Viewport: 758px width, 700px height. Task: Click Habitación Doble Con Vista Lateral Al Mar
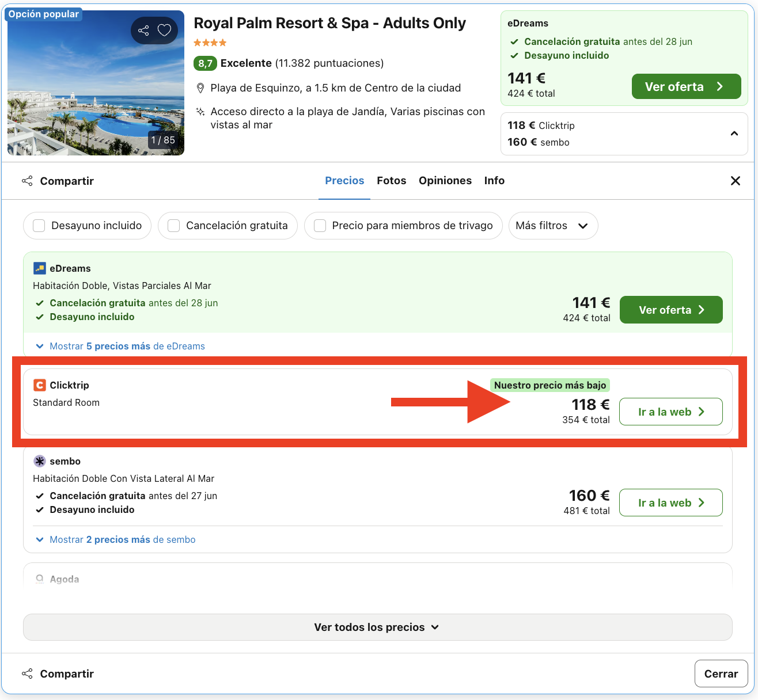(x=123, y=478)
